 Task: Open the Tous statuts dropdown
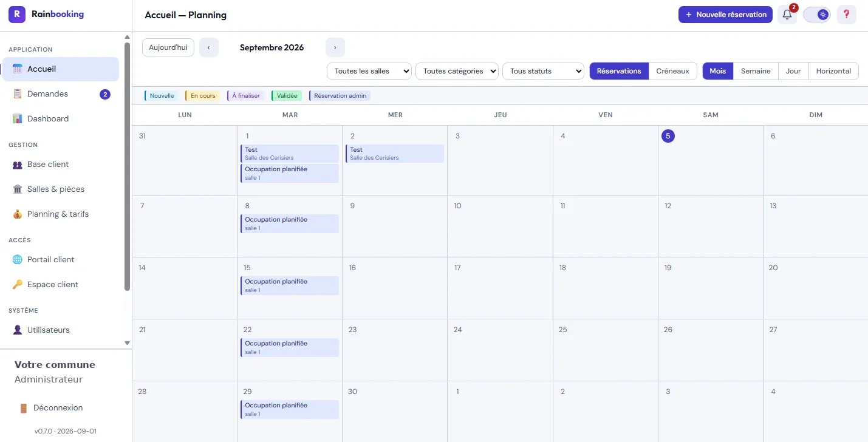(x=543, y=71)
